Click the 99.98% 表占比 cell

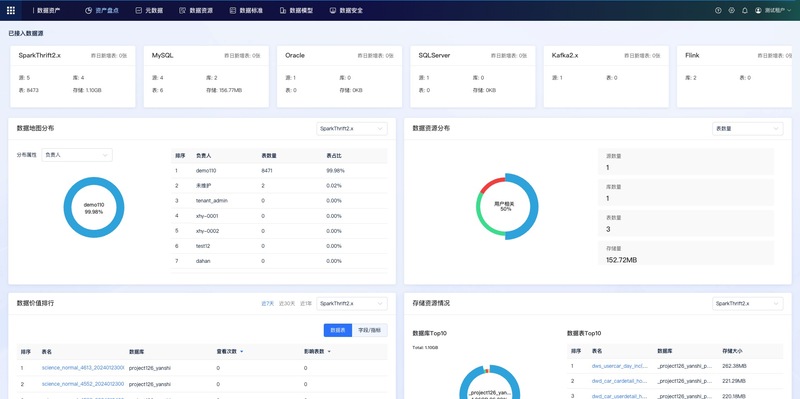point(335,171)
